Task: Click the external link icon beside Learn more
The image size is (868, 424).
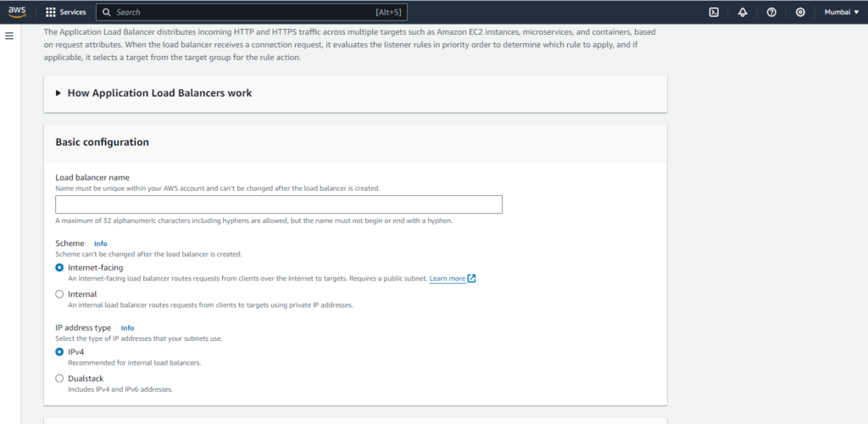Action: tap(471, 278)
